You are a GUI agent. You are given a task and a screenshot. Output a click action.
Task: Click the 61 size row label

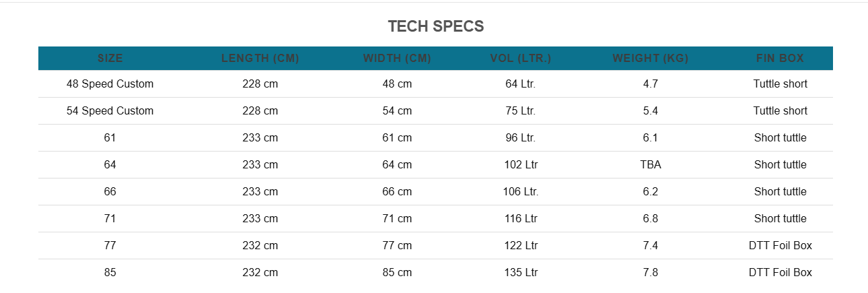click(110, 138)
